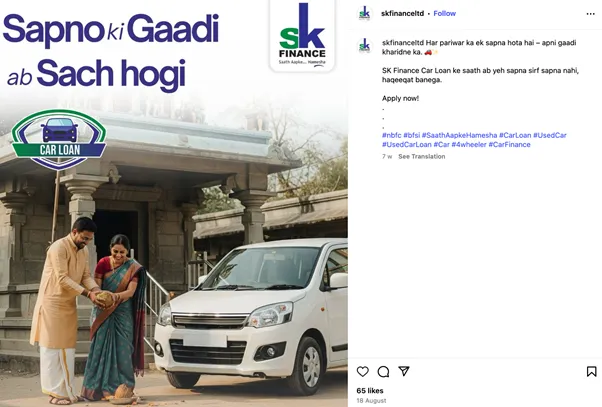Click the SK Finance logo in the post image
Viewport: 602px width, 407px height.
(302, 36)
